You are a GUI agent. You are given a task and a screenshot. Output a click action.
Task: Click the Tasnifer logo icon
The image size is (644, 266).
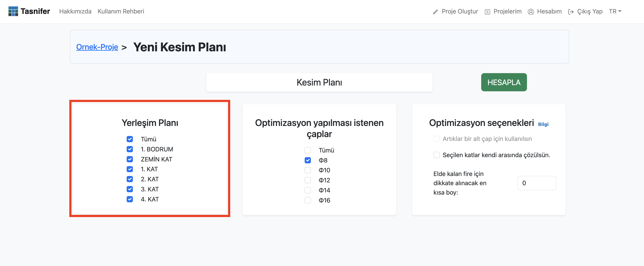point(13,12)
